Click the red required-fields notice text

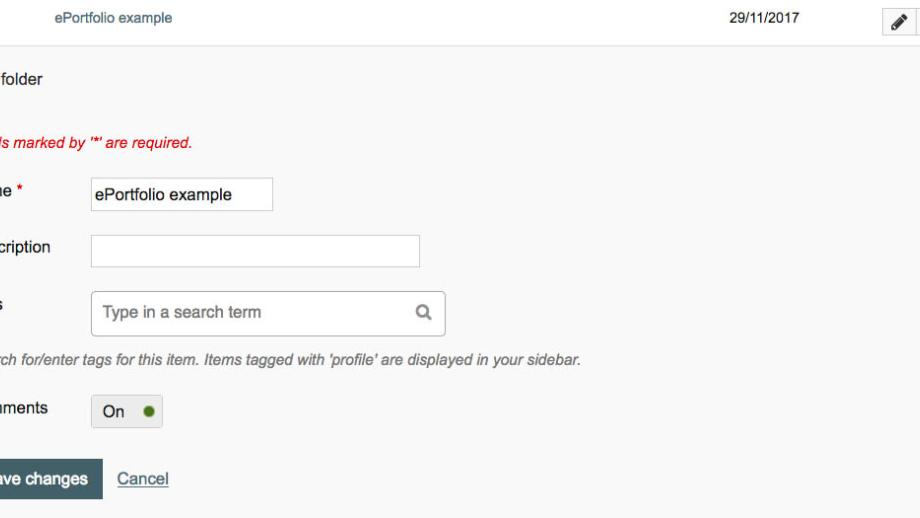click(x=96, y=143)
